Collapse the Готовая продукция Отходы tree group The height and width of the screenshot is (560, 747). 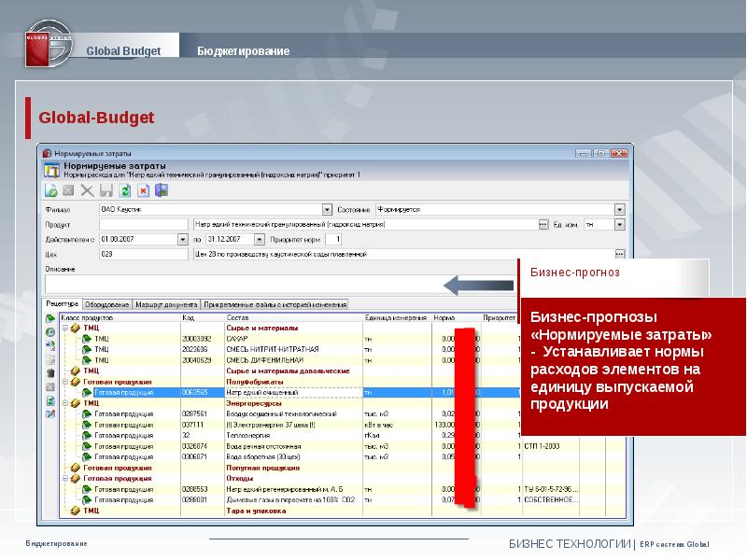click(x=64, y=478)
